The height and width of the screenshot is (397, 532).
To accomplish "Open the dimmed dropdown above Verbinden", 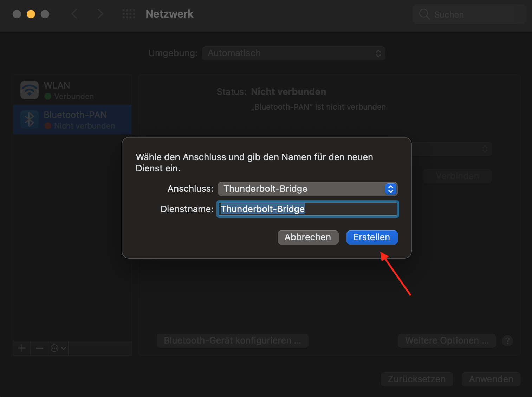I will coord(452,149).
